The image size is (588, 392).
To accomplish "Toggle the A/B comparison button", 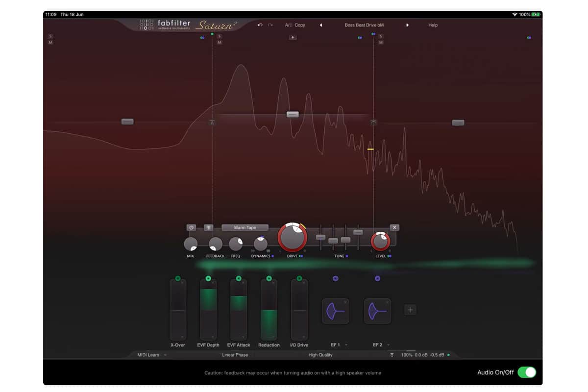I will pos(289,25).
